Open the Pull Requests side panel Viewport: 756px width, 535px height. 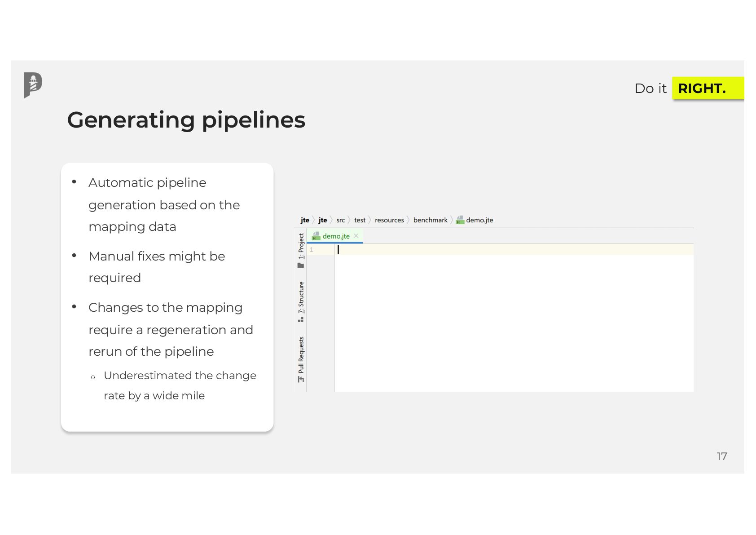coord(301,355)
